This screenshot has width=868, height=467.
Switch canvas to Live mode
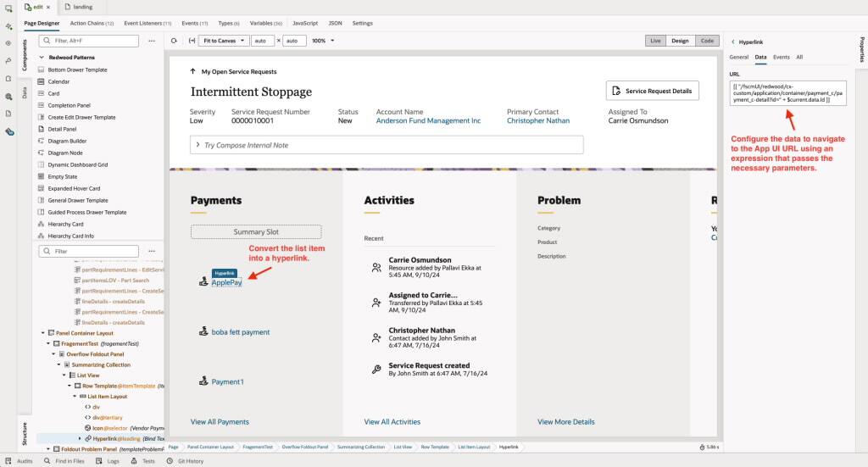click(x=655, y=41)
